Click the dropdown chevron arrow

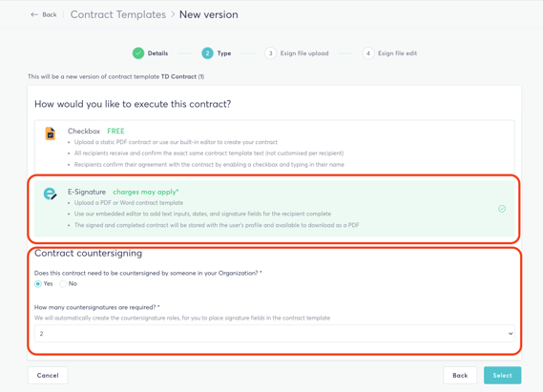(x=511, y=334)
